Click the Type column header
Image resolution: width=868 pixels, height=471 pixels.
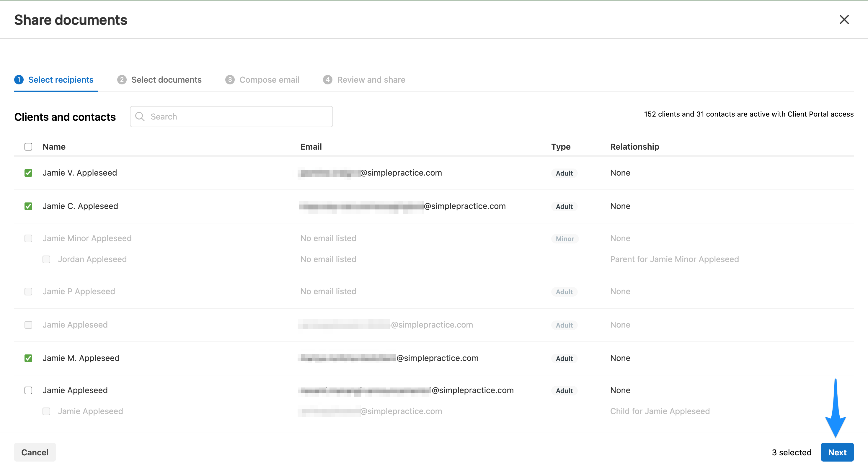click(x=561, y=147)
